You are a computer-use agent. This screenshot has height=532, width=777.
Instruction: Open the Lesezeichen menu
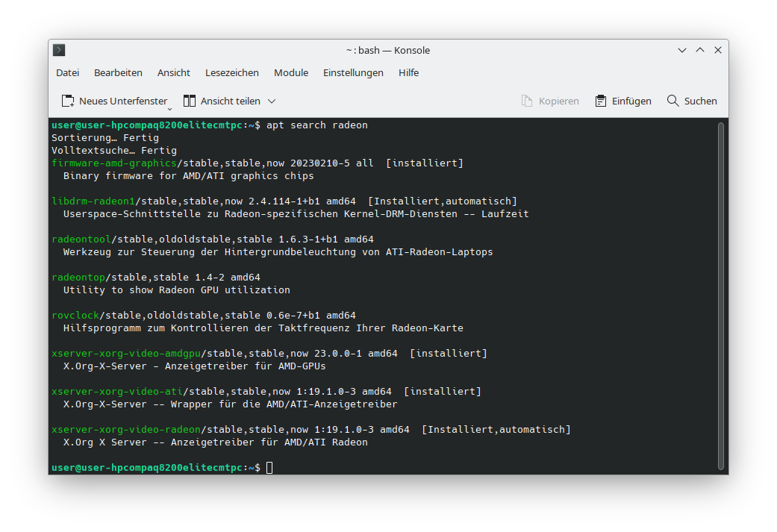(x=231, y=72)
